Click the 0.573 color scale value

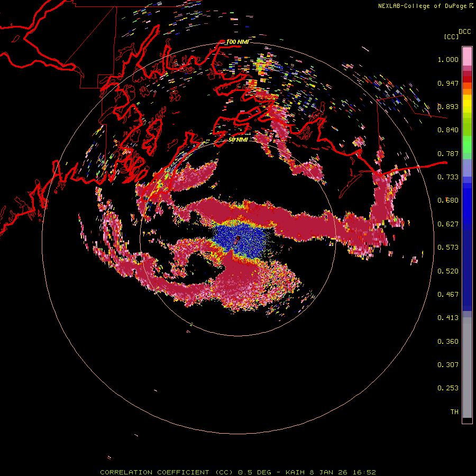coord(448,248)
